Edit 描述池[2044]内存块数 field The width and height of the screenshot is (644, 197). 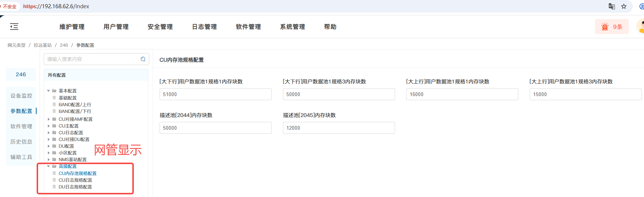216,128
